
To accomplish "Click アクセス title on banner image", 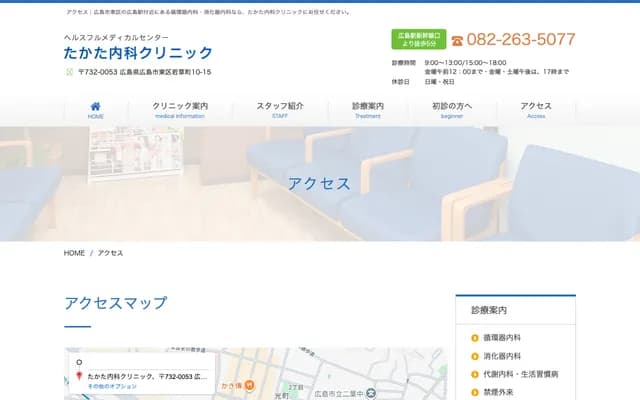I will tap(320, 184).
